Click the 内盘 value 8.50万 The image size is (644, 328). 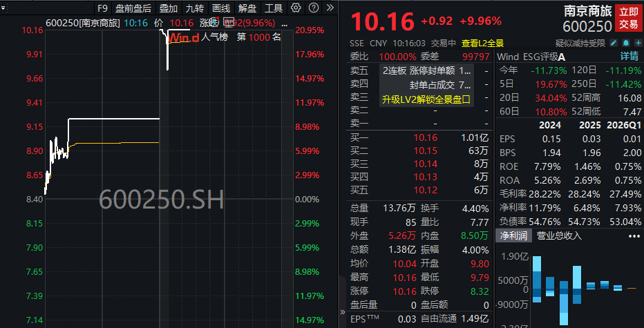[475, 235]
